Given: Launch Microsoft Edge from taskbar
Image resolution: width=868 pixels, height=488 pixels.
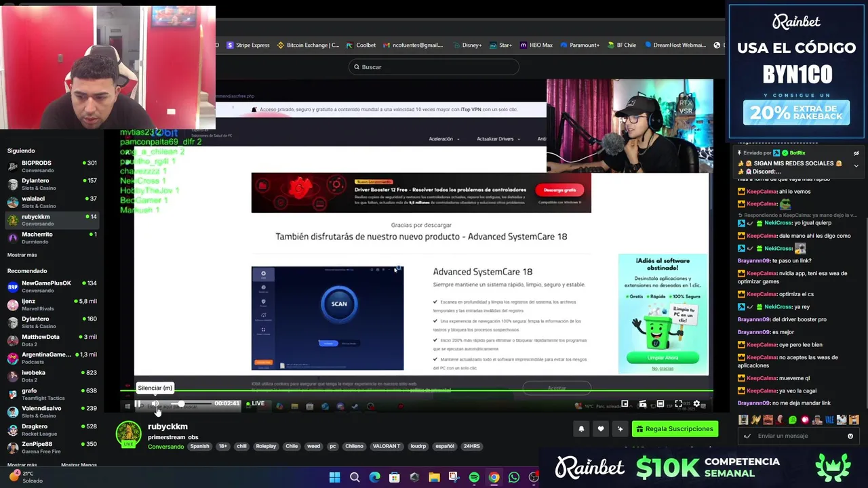Looking at the screenshot, I should click(x=374, y=477).
